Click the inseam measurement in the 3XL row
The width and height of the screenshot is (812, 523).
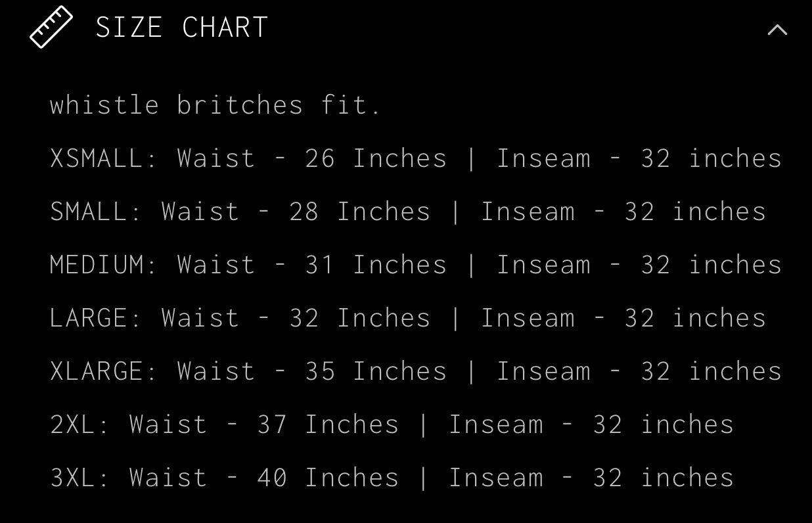click(x=591, y=478)
